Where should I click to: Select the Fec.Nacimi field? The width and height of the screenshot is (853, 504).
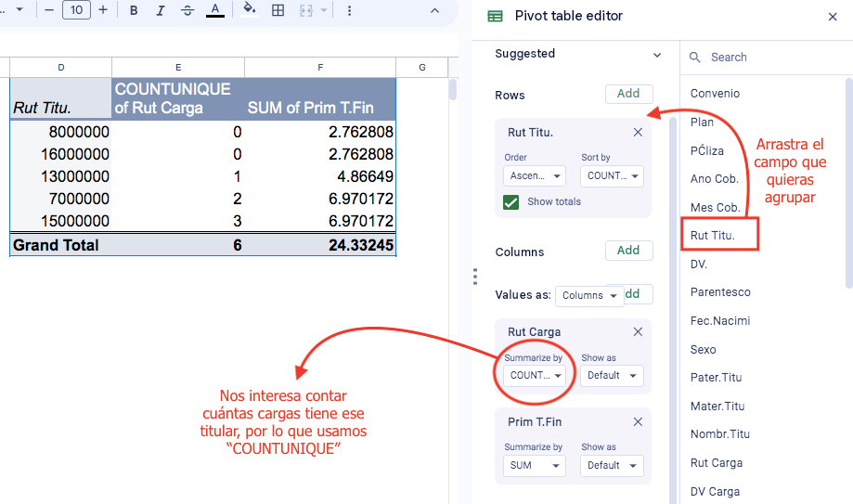(720, 321)
